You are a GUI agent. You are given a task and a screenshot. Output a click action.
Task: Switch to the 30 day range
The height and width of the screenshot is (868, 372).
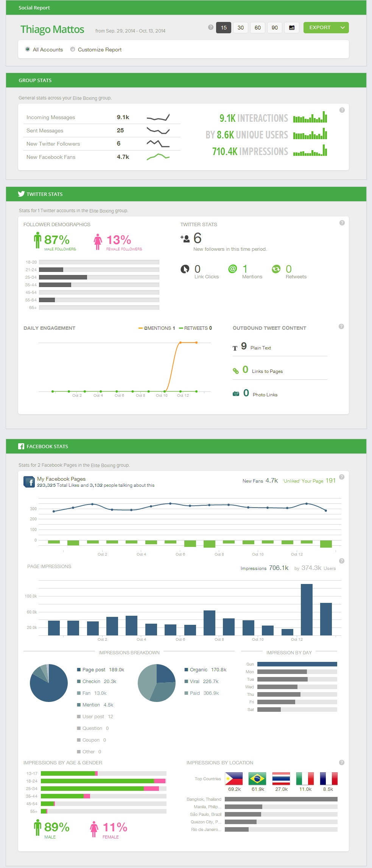pyautogui.click(x=241, y=28)
